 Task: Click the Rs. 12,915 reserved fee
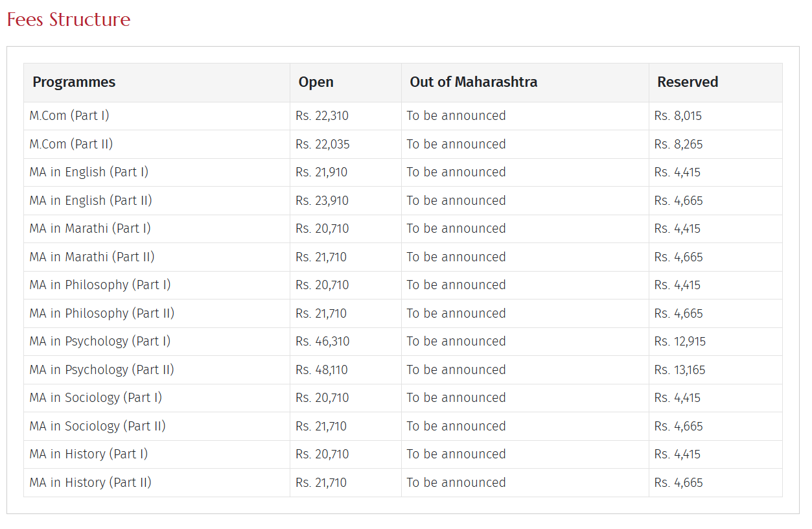[x=680, y=342]
